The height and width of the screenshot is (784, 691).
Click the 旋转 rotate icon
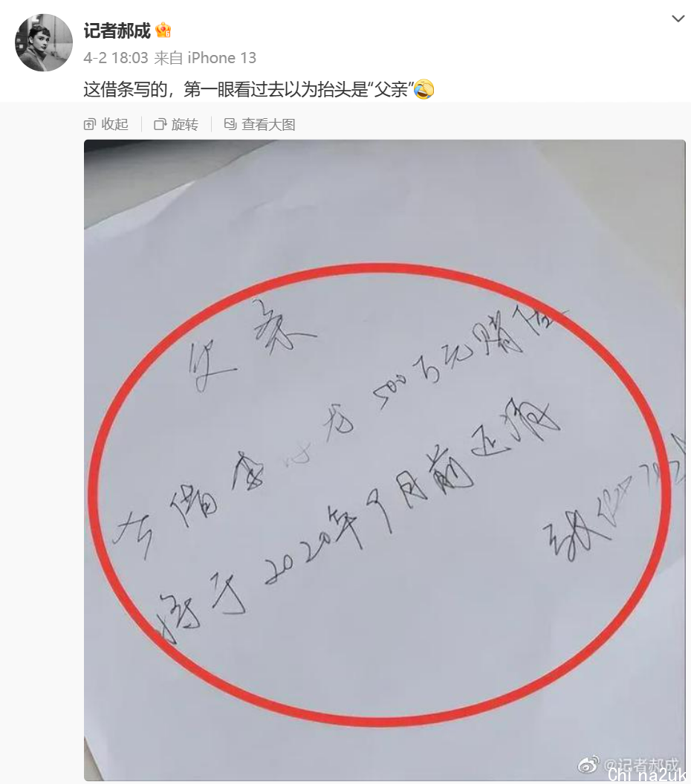coord(160,124)
